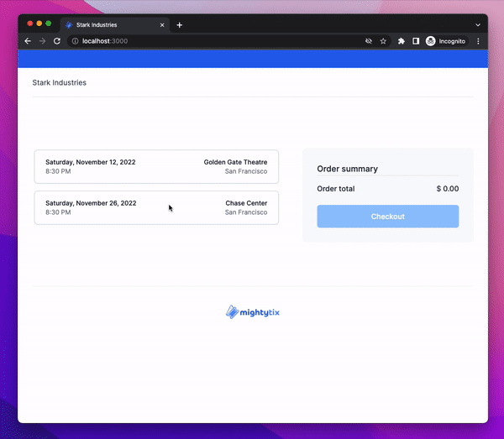Click the Order summary heading
Screen dimensions: 504x439
(x=348, y=169)
